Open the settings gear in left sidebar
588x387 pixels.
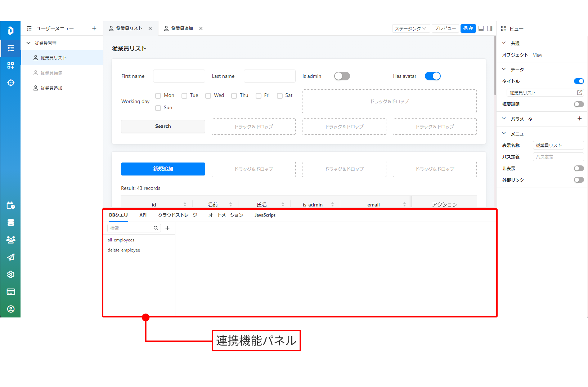(x=11, y=275)
